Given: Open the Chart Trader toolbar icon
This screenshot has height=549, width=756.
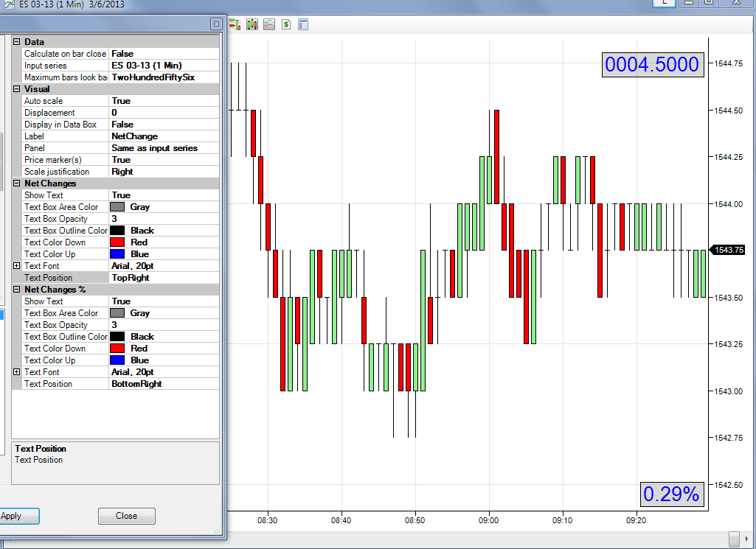Looking at the screenshot, I should click(235, 24).
